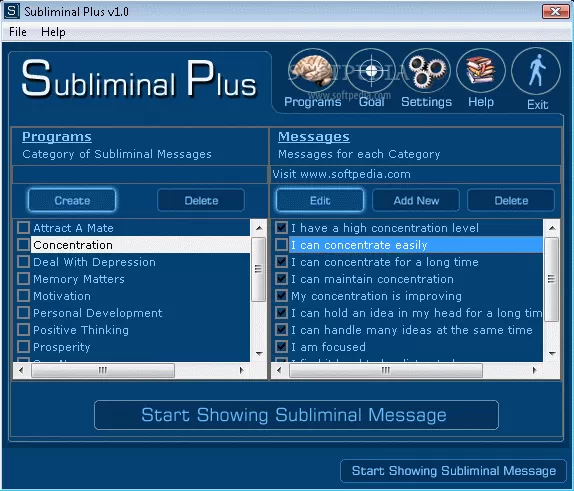Viewport: 574px width, 491px height.
Task: Click the Subliminal Plus title bar app icon
Action: (x=11, y=11)
